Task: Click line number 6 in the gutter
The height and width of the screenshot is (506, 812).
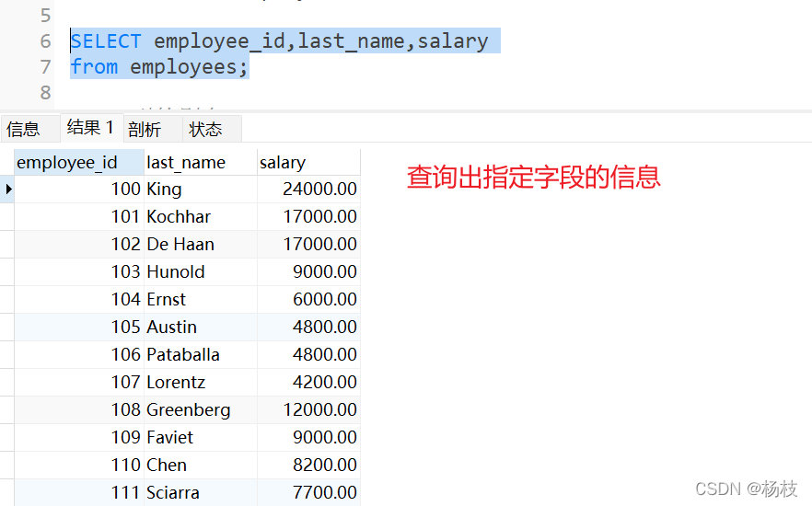Action: click(46, 41)
